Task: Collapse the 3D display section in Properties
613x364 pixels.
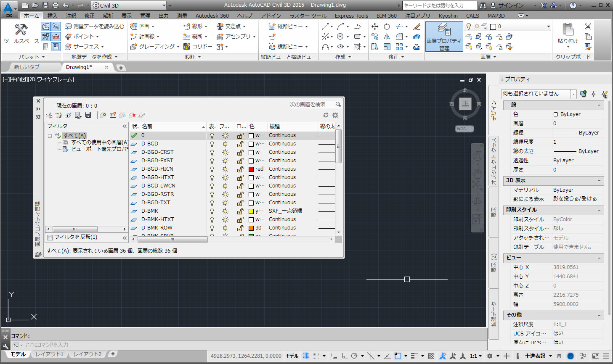Action: click(599, 180)
